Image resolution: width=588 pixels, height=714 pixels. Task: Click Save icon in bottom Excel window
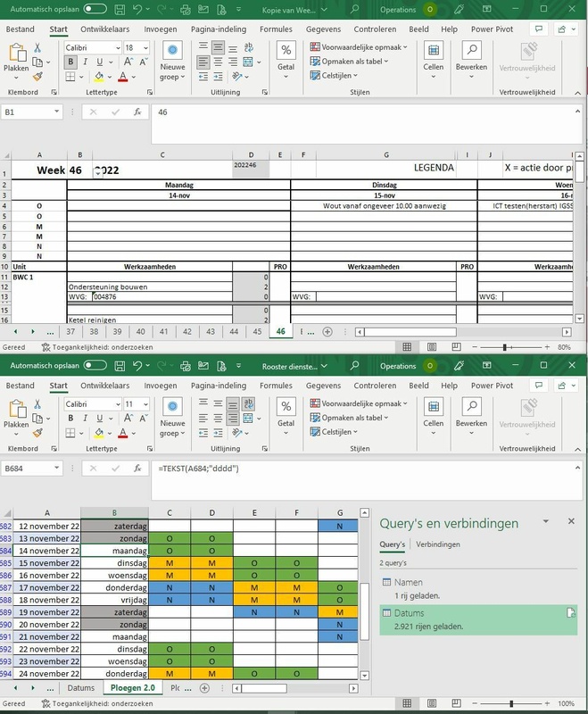(120, 366)
